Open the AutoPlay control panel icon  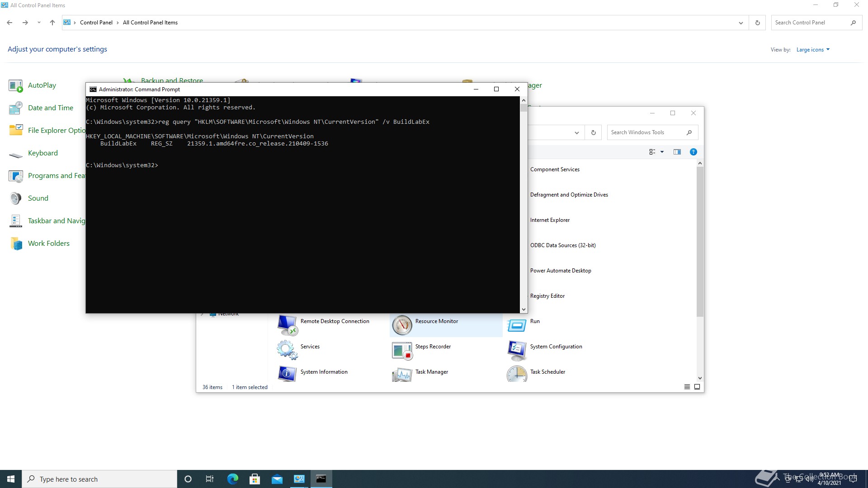tap(16, 85)
